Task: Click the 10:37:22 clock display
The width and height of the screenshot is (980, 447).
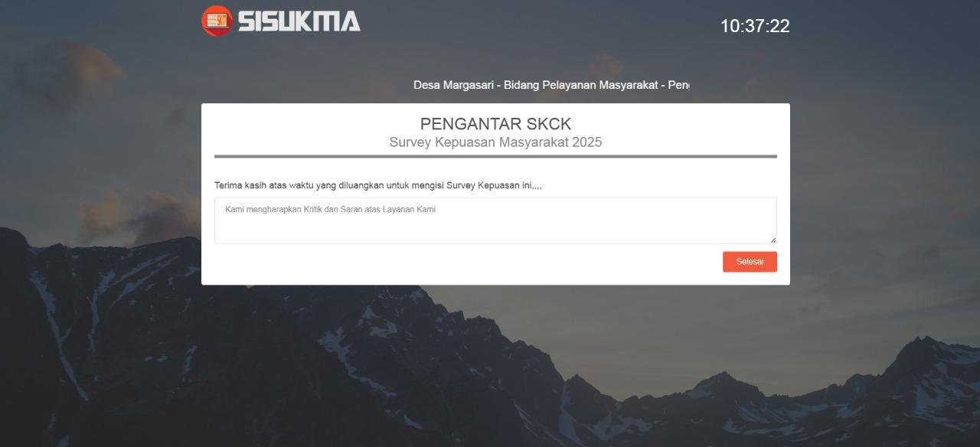Action: [754, 26]
